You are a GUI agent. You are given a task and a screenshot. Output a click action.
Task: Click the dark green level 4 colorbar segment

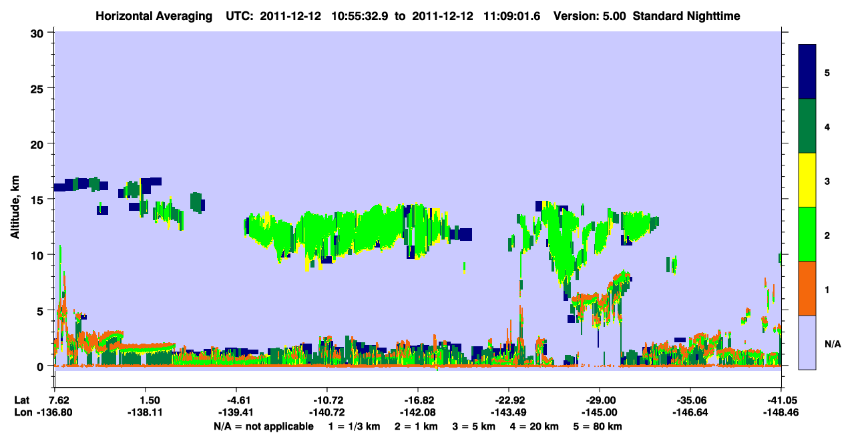807,126
